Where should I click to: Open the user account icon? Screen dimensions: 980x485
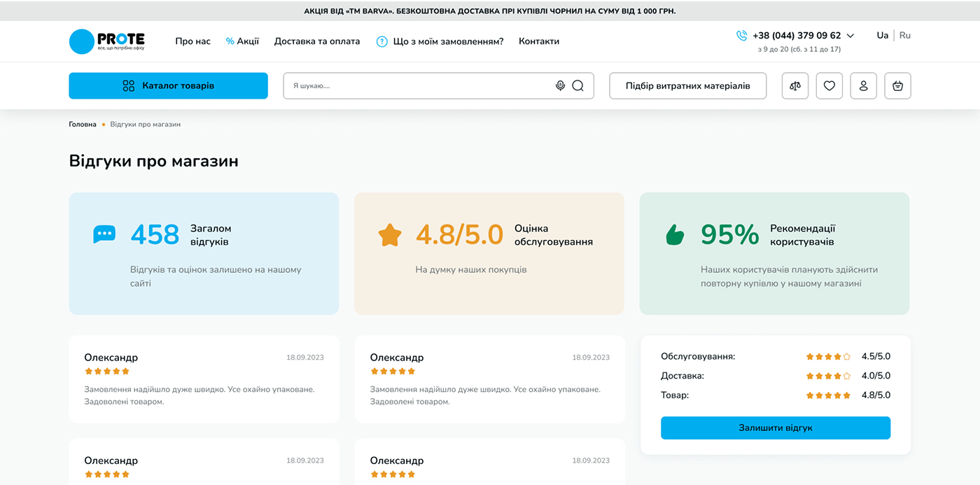click(863, 86)
